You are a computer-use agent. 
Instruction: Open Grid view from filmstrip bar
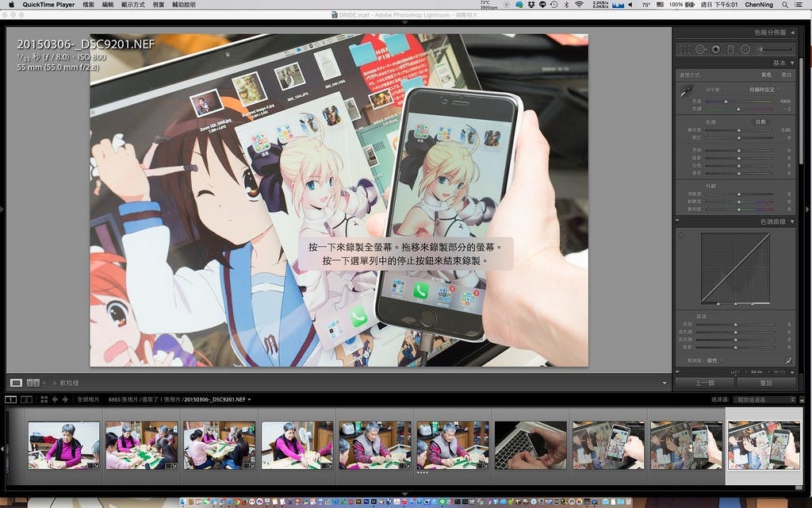click(44, 400)
